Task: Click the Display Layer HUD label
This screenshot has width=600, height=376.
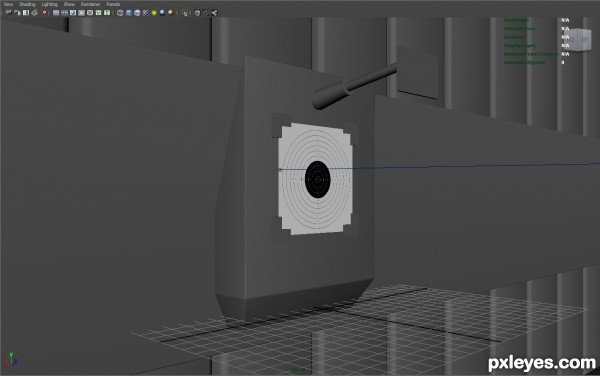Action: (519, 46)
